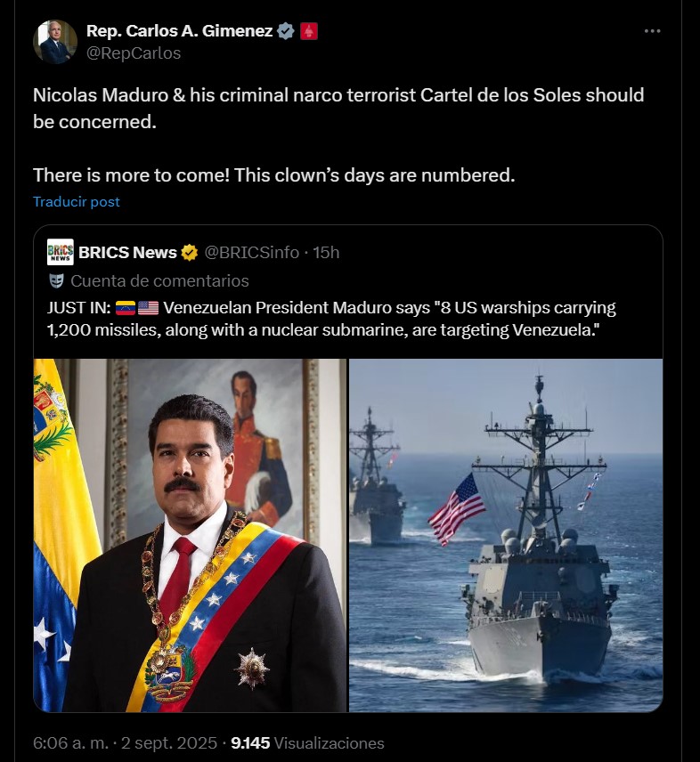Image resolution: width=700 pixels, height=762 pixels.
Task: Click Rep. Carlos A. Gimenez profile avatar
Action: point(55,42)
